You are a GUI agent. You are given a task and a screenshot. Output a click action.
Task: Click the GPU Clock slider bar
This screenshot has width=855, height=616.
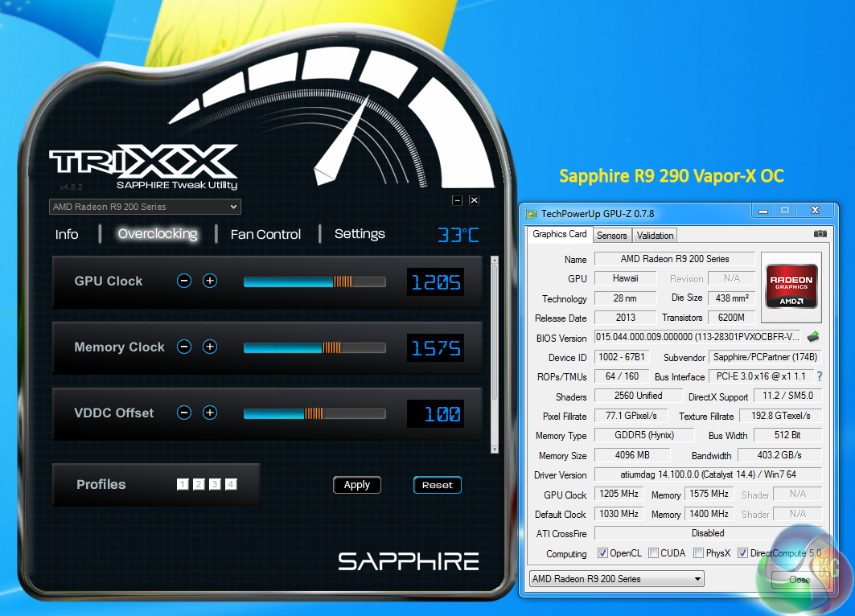pos(314,281)
